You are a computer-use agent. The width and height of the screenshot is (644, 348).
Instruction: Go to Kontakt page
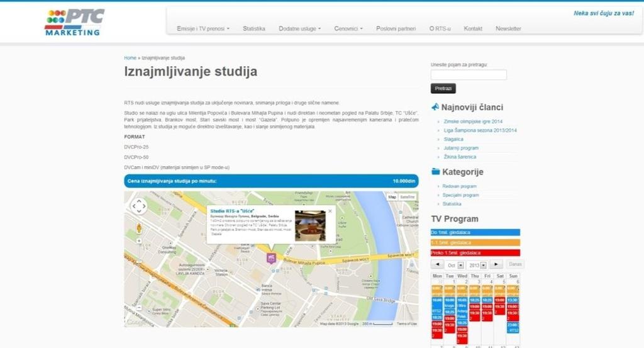pyautogui.click(x=473, y=29)
